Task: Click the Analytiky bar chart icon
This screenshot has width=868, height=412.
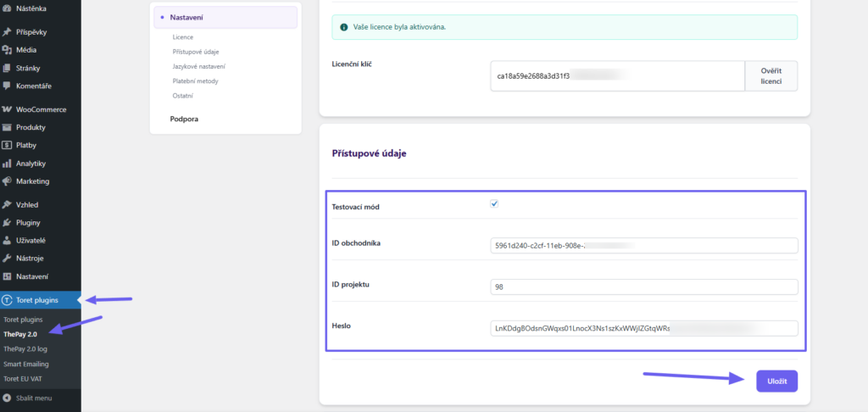Action: tap(7, 164)
